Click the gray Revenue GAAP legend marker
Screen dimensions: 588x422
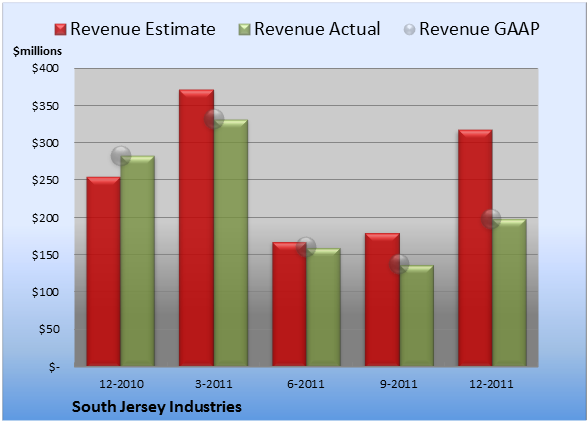pyautogui.click(x=410, y=30)
